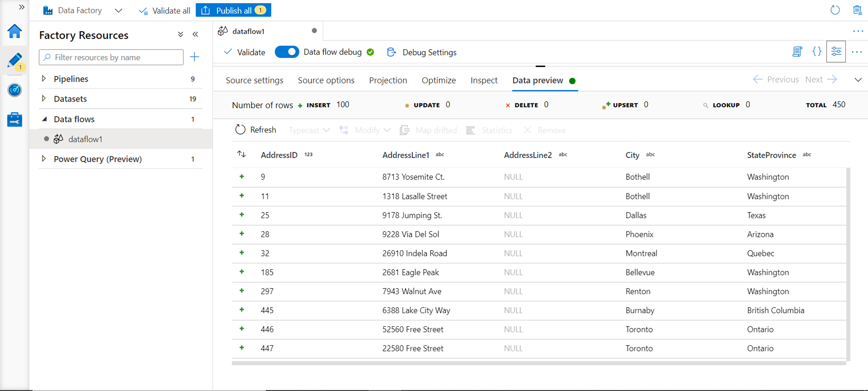Go to the Previous transformation
The height and width of the screenshot is (391, 868).
(x=776, y=80)
